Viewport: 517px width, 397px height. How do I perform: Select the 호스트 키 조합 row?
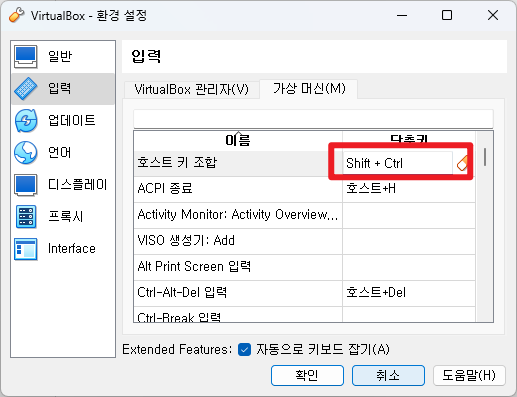tap(238, 163)
